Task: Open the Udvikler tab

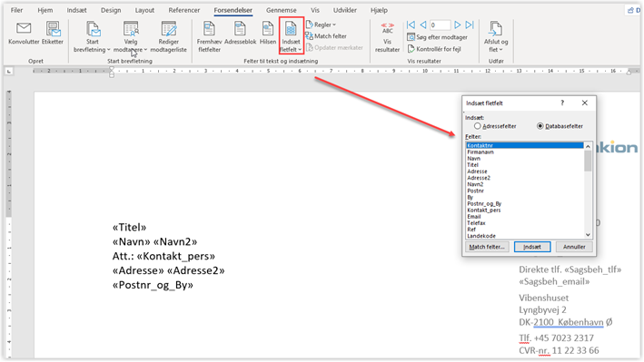Action: click(344, 10)
